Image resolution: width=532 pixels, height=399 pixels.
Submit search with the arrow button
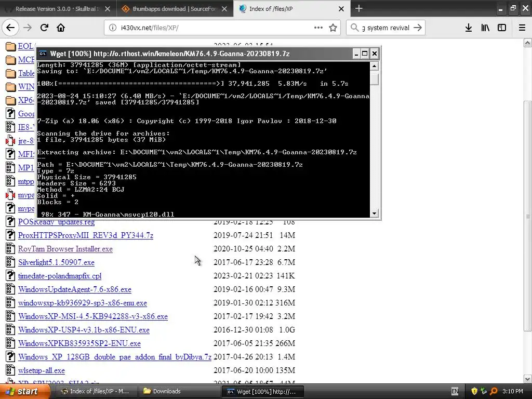pos(418,28)
